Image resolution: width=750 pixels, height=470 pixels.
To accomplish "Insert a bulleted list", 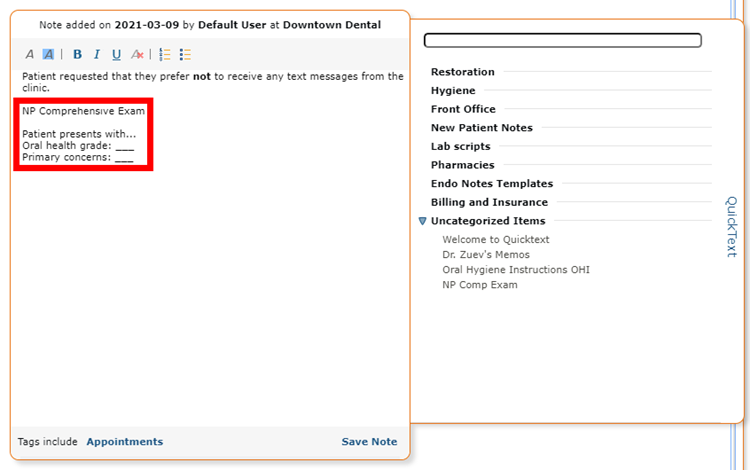I will coord(185,55).
